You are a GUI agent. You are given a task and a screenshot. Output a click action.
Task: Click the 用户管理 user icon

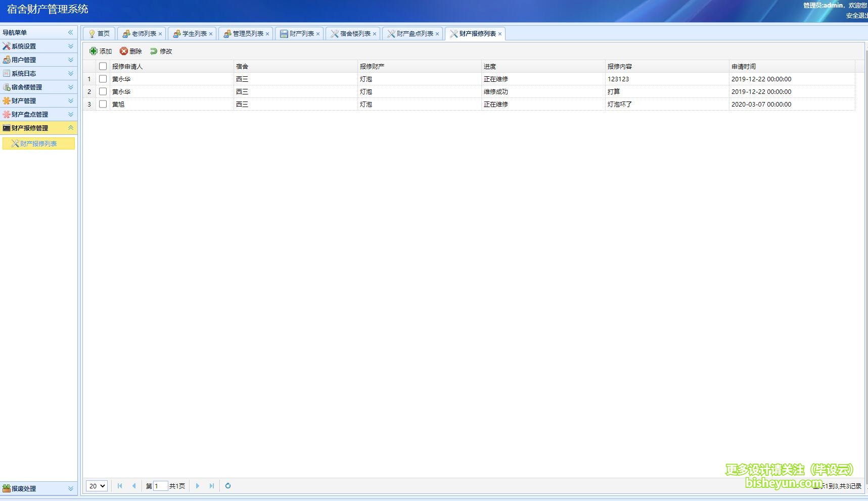pyautogui.click(x=7, y=60)
